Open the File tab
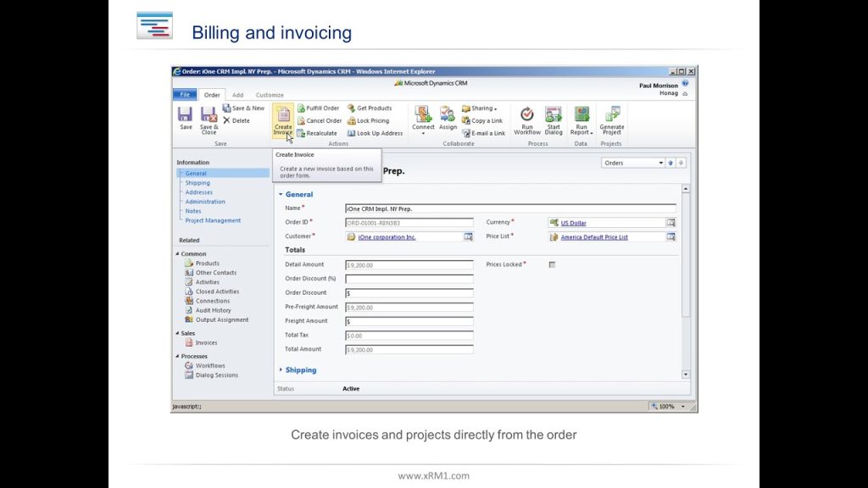The image size is (868, 488). click(x=185, y=95)
